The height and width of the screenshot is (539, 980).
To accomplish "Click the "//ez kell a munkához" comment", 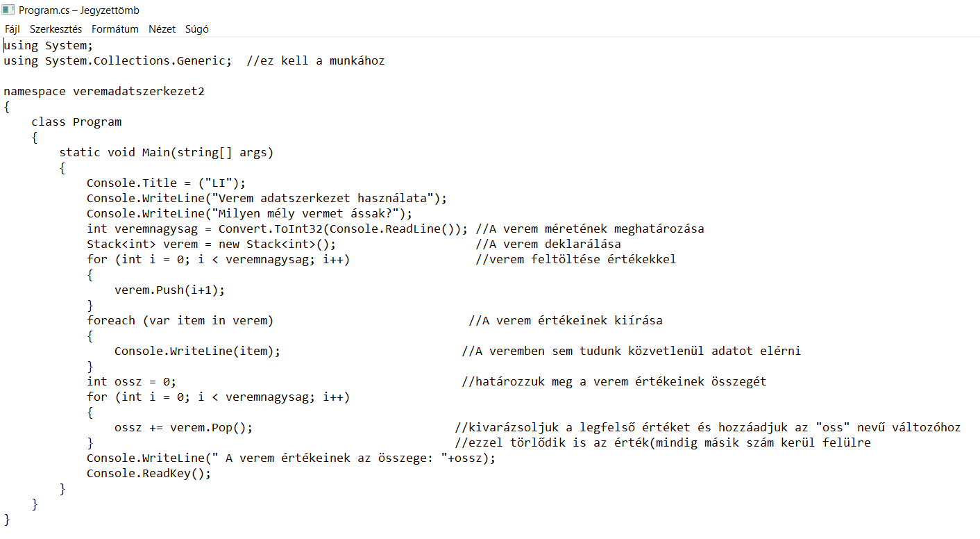I will click(315, 61).
